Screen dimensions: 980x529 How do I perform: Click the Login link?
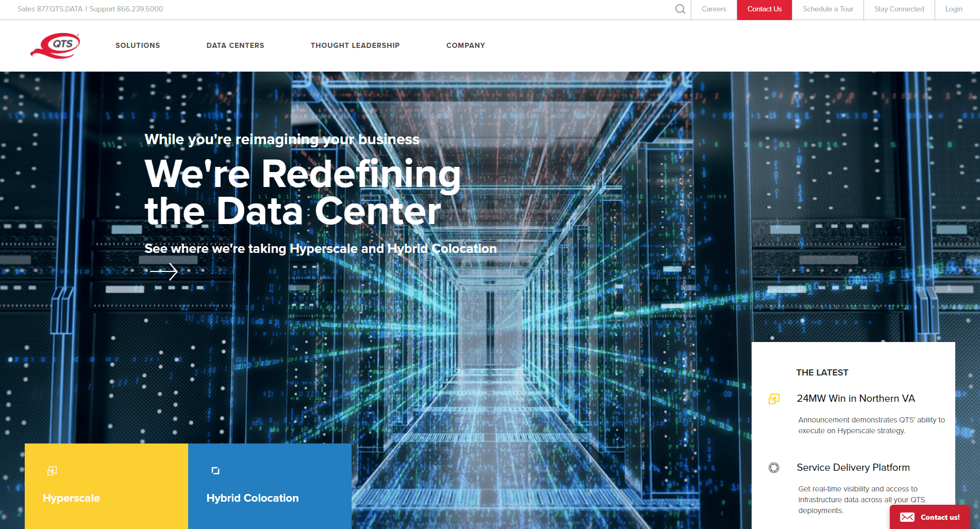[x=954, y=9]
